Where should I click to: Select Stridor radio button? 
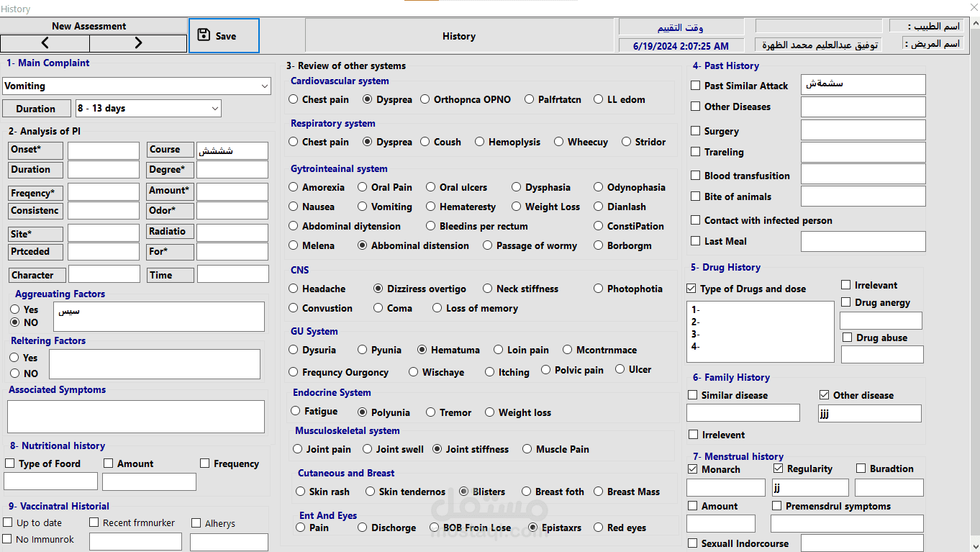pyautogui.click(x=627, y=142)
